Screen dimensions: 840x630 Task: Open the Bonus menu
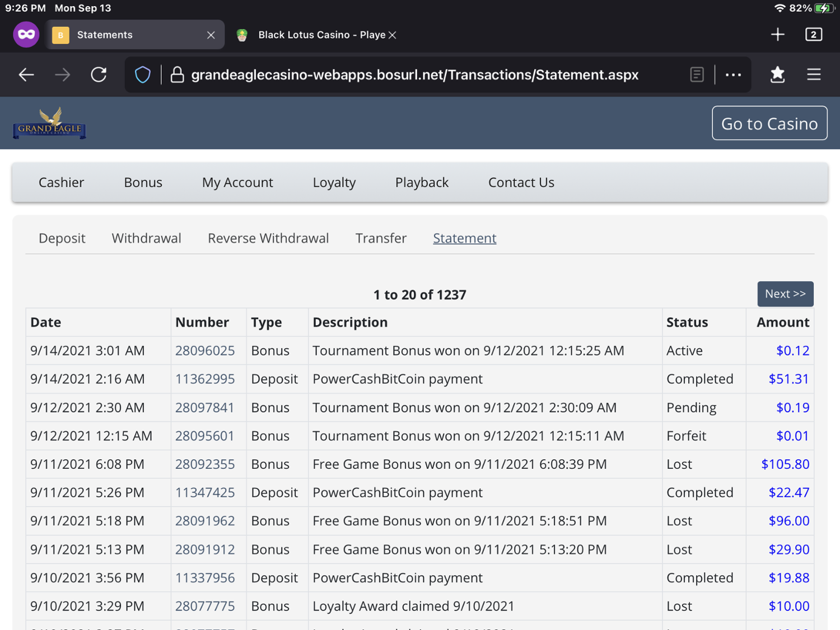coord(143,183)
